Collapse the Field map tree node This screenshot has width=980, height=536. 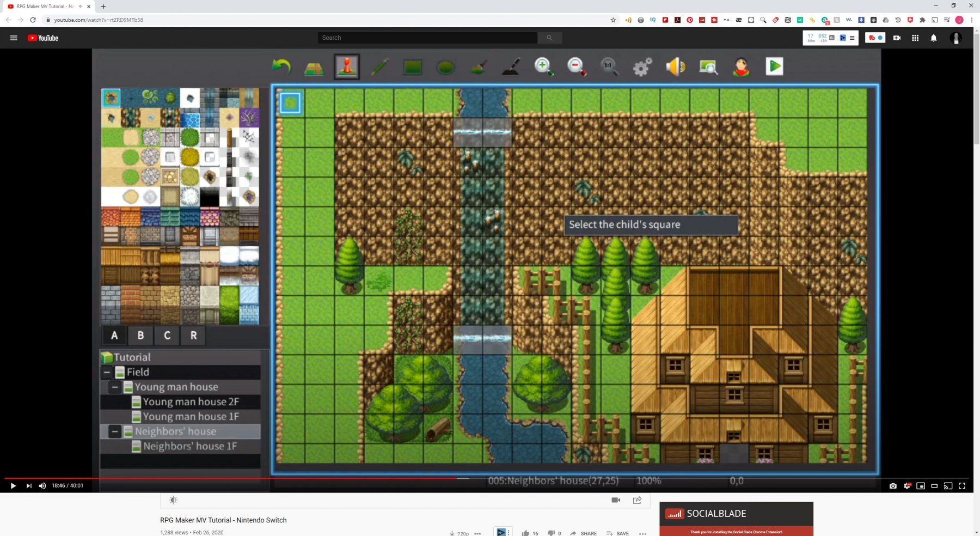tap(107, 372)
